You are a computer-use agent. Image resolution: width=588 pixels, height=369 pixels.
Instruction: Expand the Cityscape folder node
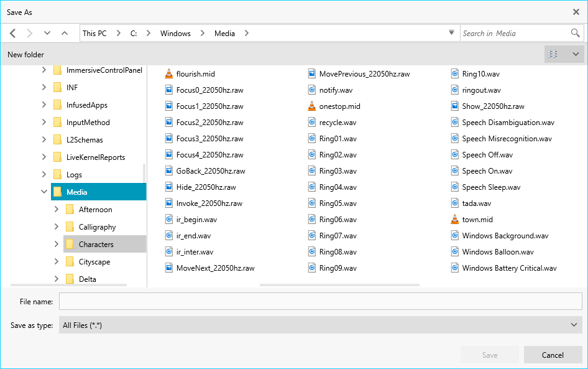pyautogui.click(x=56, y=261)
